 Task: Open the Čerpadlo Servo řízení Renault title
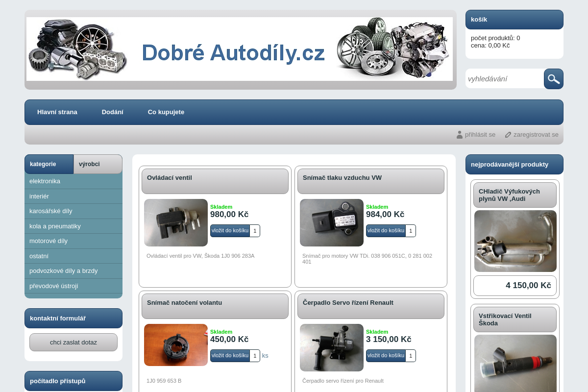(348, 303)
